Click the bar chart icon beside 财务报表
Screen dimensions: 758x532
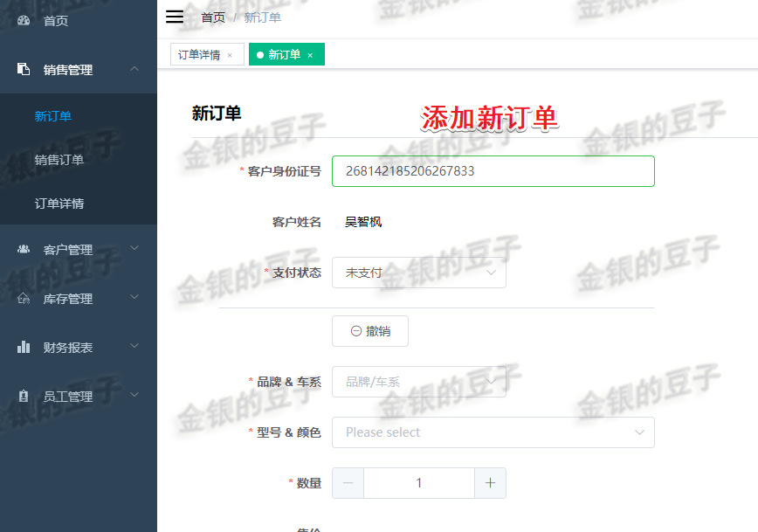[x=22, y=346]
